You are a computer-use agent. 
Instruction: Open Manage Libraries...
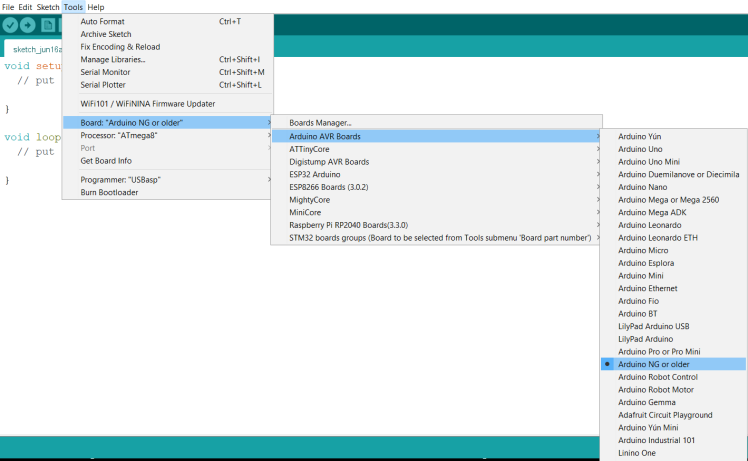[168, 60]
